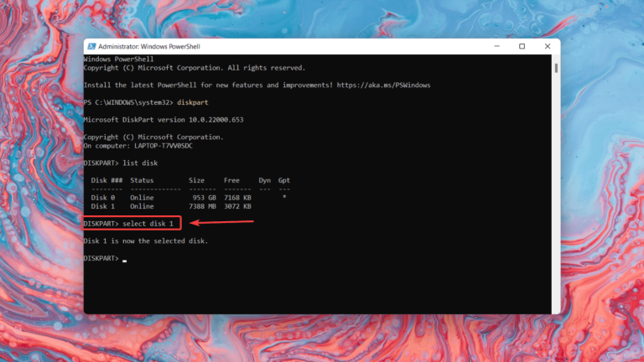The width and height of the screenshot is (644, 362).
Task: Click the red arrow annotation
Action: (222, 223)
